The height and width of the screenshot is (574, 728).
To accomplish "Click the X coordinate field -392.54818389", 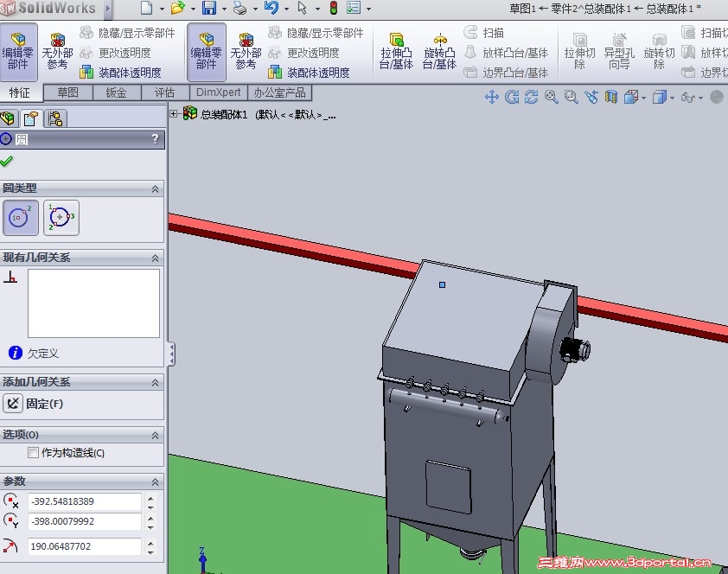I will [x=85, y=501].
